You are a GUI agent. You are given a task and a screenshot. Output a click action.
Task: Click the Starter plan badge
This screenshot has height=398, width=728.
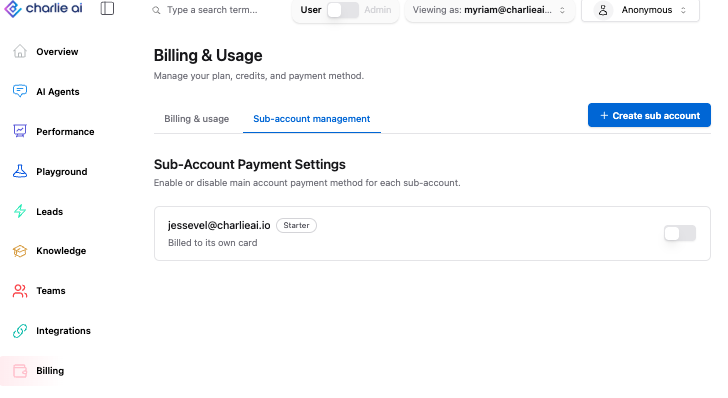click(296, 225)
